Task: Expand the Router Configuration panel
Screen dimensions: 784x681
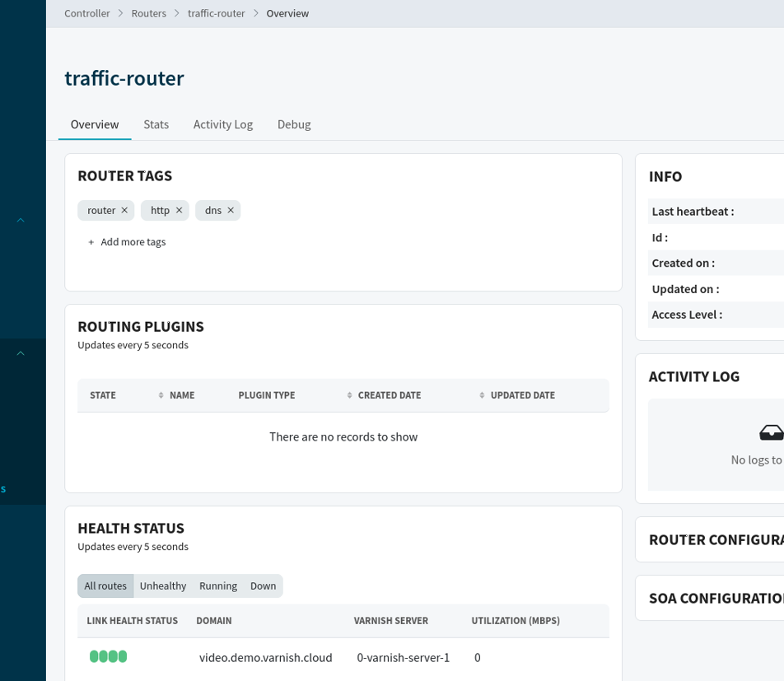Action: click(x=715, y=540)
